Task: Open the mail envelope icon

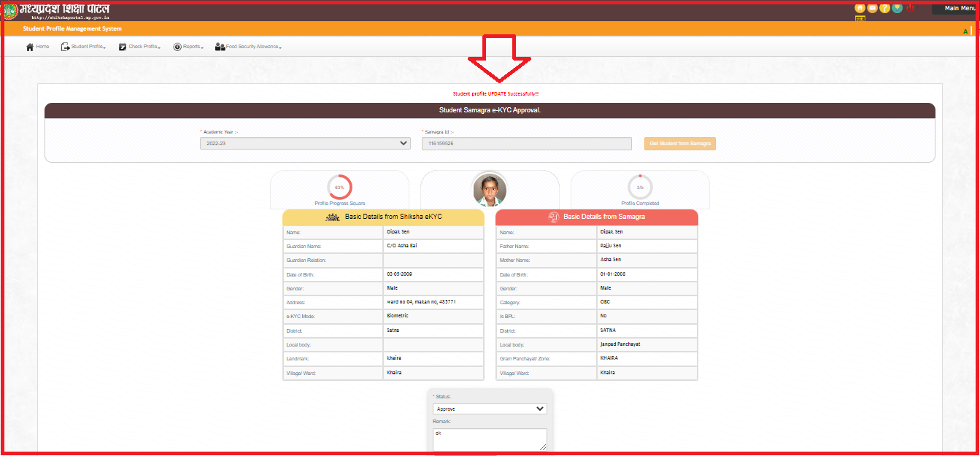Action: [872, 8]
